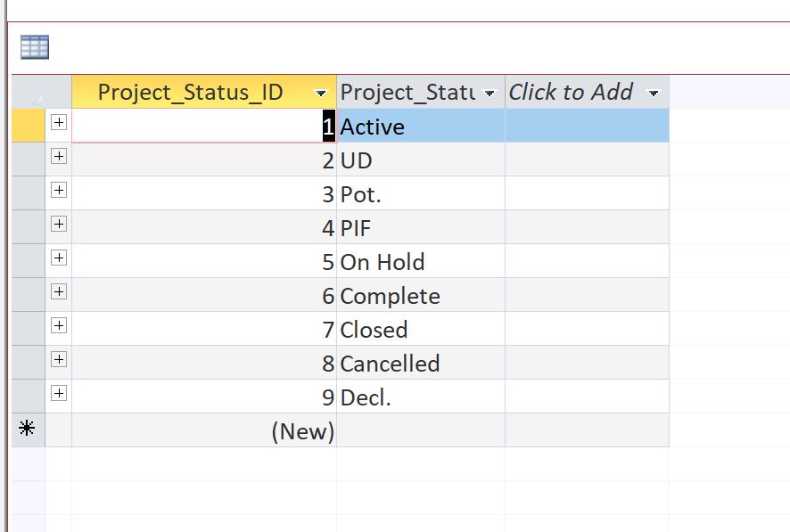Image resolution: width=790 pixels, height=532 pixels.
Task: Expand the Closed row subdatasheet
Action: pyautogui.click(x=59, y=326)
